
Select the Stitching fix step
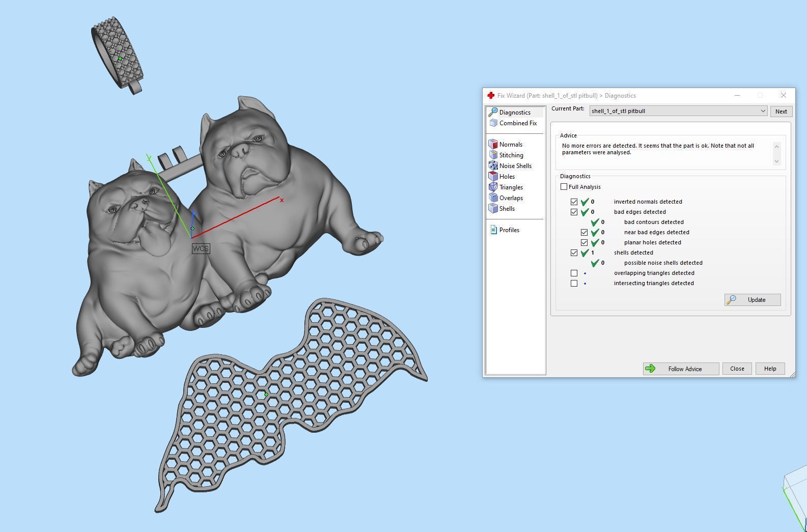511,155
